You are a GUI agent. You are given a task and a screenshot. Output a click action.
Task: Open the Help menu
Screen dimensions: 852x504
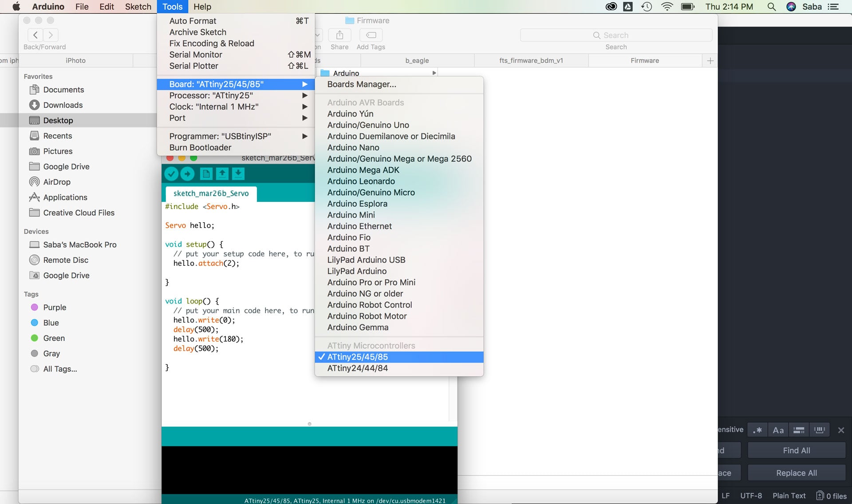tap(202, 7)
